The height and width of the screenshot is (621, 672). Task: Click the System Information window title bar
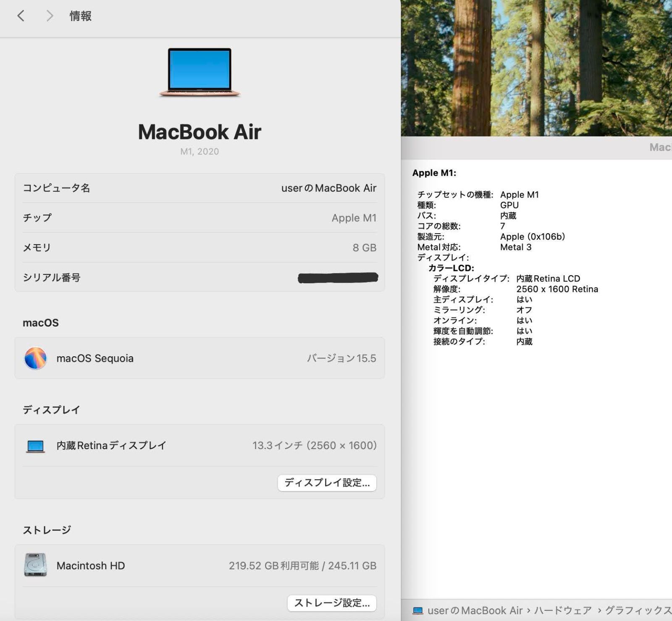pos(536,147)
